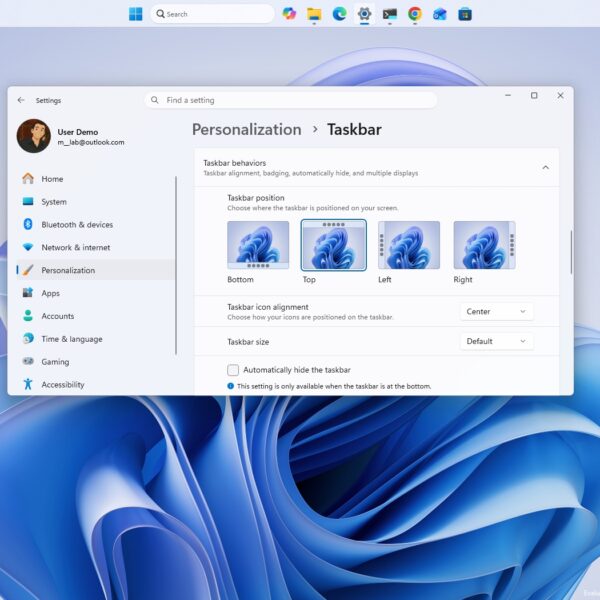Go back with the Settings back arrow
Screen dimensions: 600x600
[x=21, y=100]
